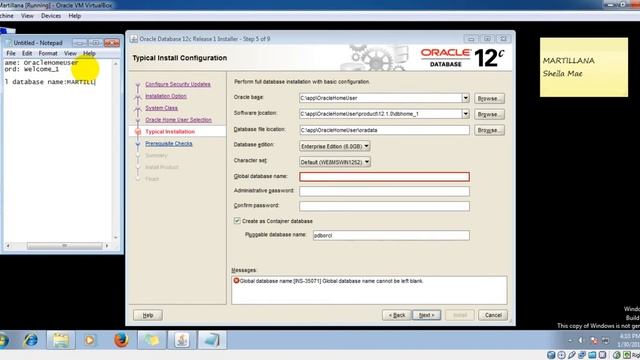Open Notepad File menu
Viewport: 640px width, 360px height.
coord(11,53)
